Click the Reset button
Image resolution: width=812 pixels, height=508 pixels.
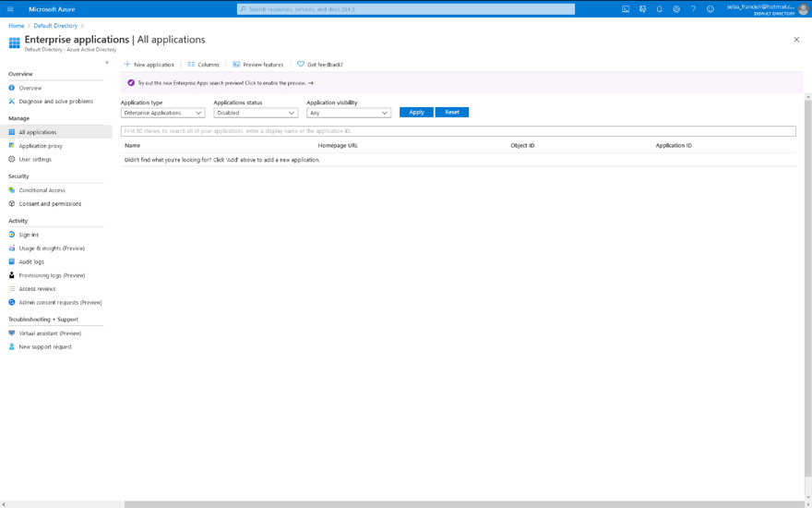pos(452,113)
